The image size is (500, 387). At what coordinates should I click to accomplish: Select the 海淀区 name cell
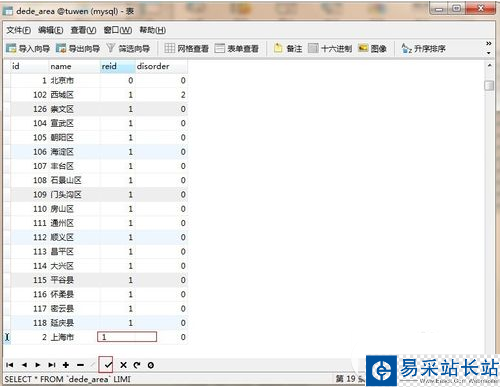click(x=74, y=152)
